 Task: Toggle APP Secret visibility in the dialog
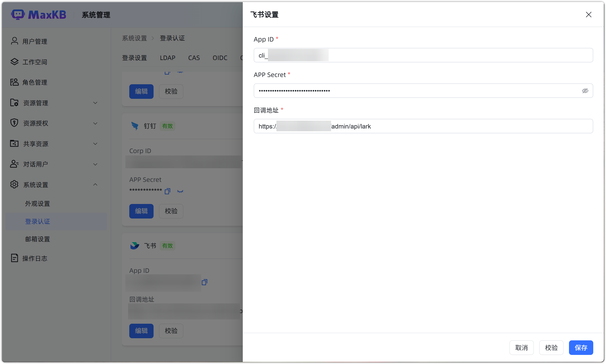tap(585, 91)
